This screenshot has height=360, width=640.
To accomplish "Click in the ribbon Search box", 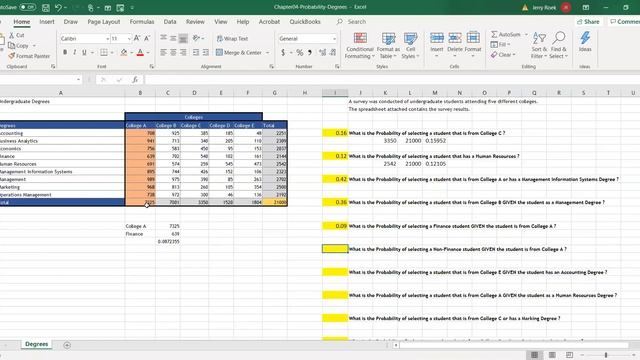I will click(x=357, y=22).
